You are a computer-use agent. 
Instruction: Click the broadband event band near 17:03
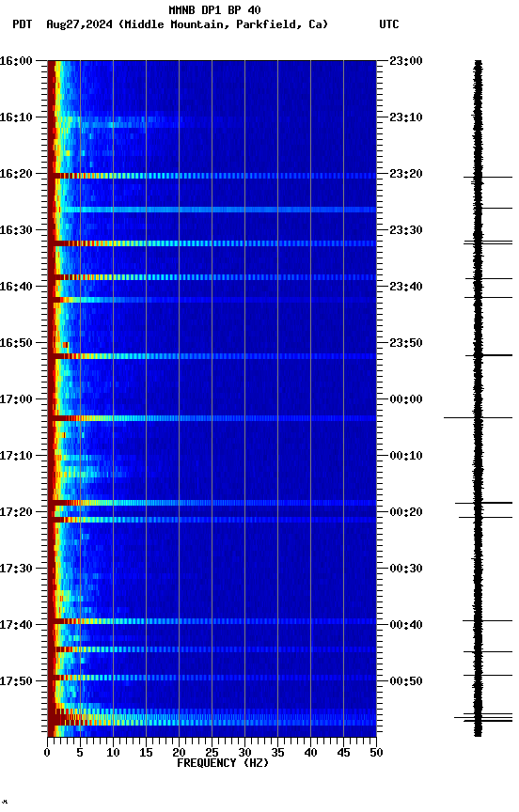pyautogui.click(x=212, y=418)
